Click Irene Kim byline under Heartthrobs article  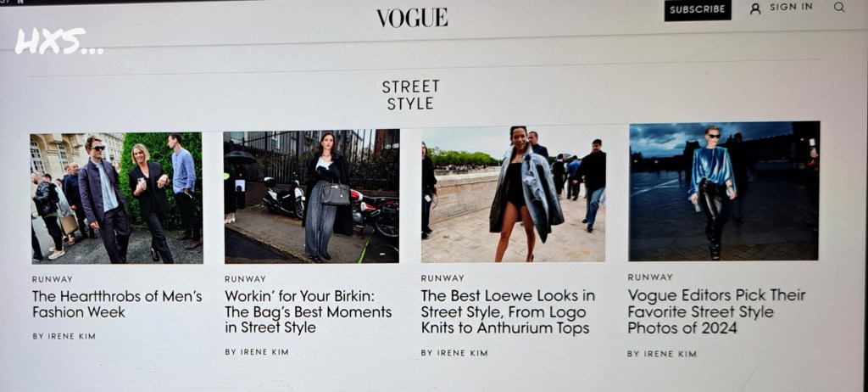pyautogui.click(x=64, y=336)
